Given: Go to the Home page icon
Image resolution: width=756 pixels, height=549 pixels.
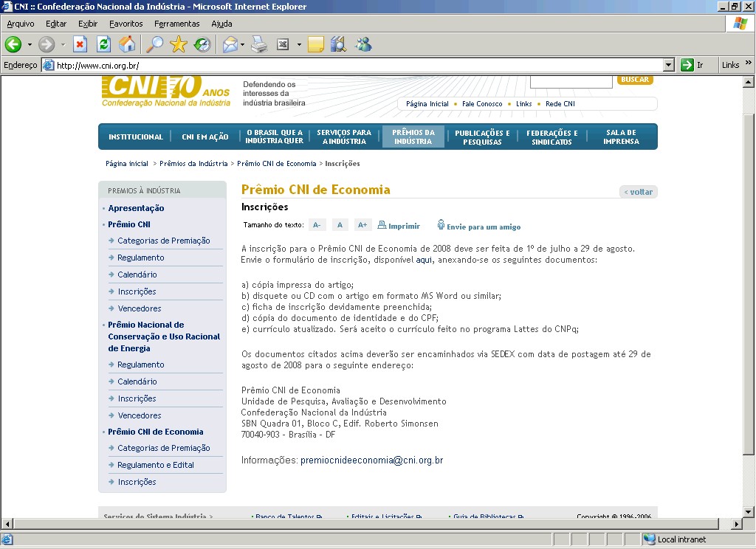Looking at the screenshot, I should (127, 45).
